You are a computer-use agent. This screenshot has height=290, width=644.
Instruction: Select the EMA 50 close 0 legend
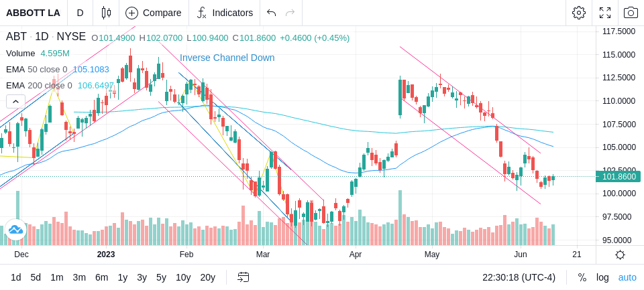coord(36,70)
